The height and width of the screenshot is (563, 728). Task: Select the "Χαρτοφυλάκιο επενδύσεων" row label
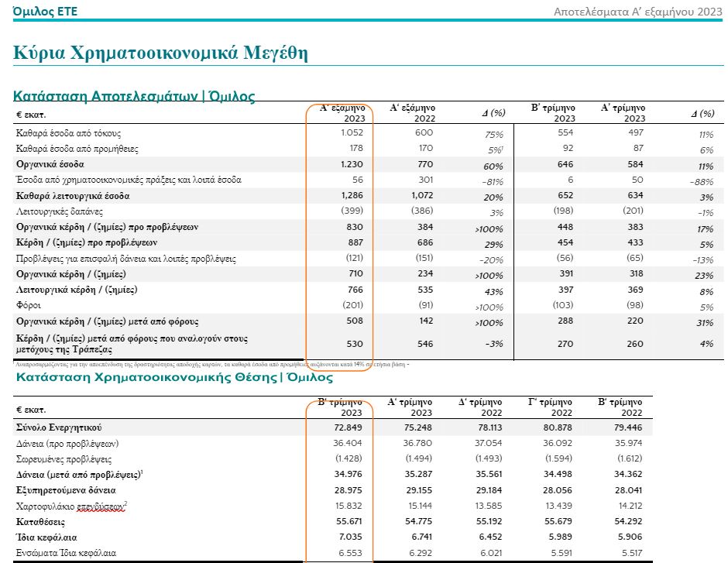click(71, 506)
